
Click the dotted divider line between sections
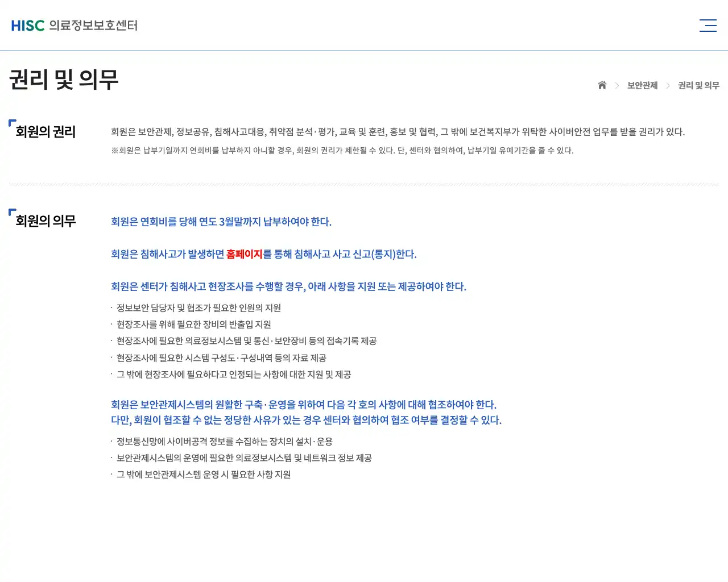pyautogui.click(x=364, y=183)
